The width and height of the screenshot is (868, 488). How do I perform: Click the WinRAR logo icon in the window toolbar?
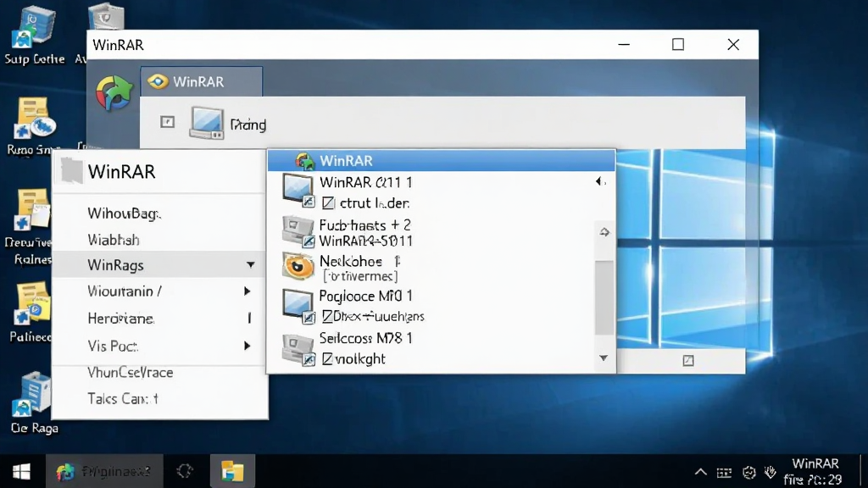point(114,93)
